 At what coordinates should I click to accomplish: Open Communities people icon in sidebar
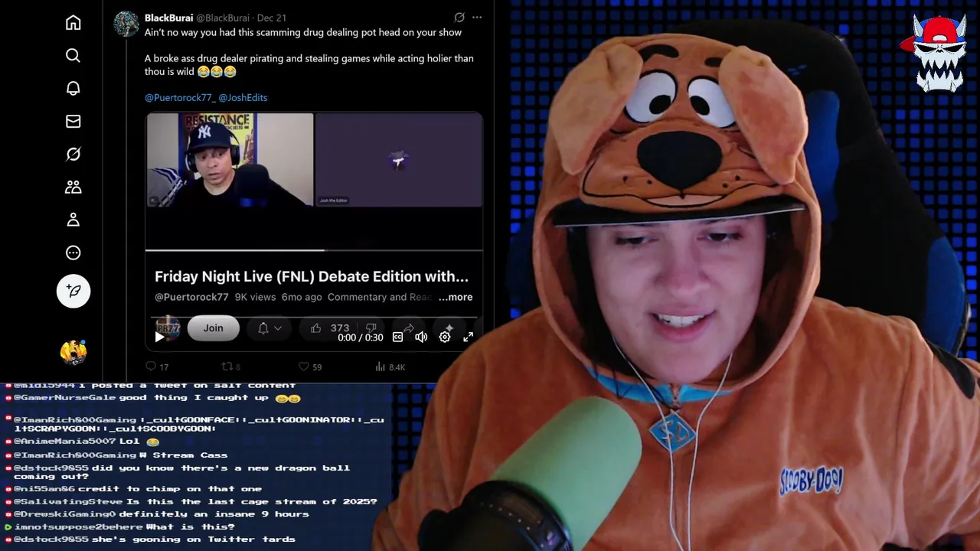(x=73, y=187)
